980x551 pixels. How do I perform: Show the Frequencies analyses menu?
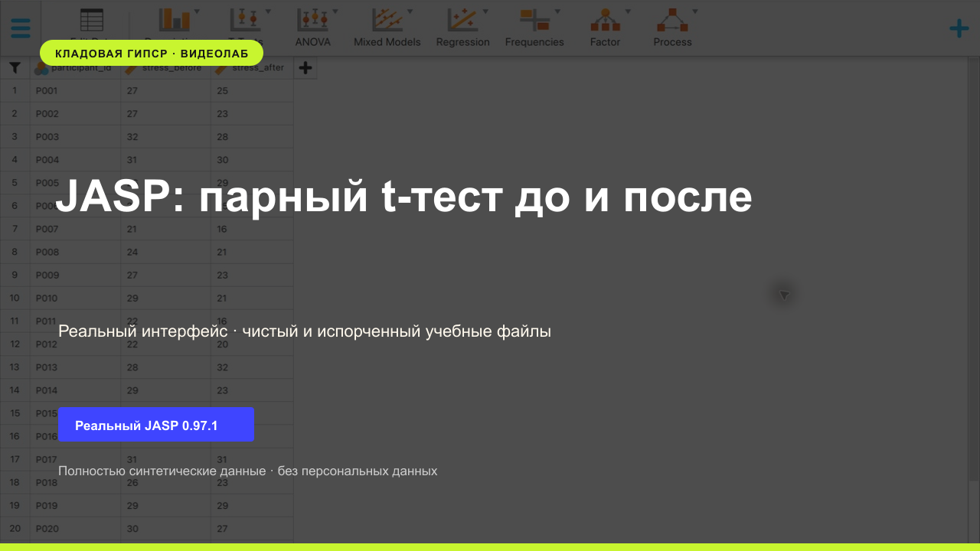[x=534, y=27]
